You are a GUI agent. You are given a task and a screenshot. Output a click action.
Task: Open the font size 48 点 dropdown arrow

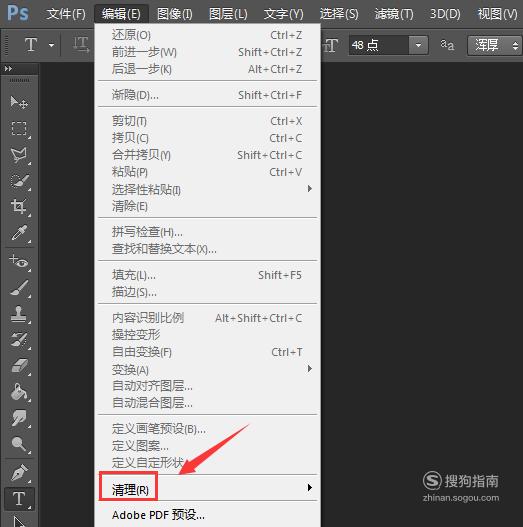418,45
